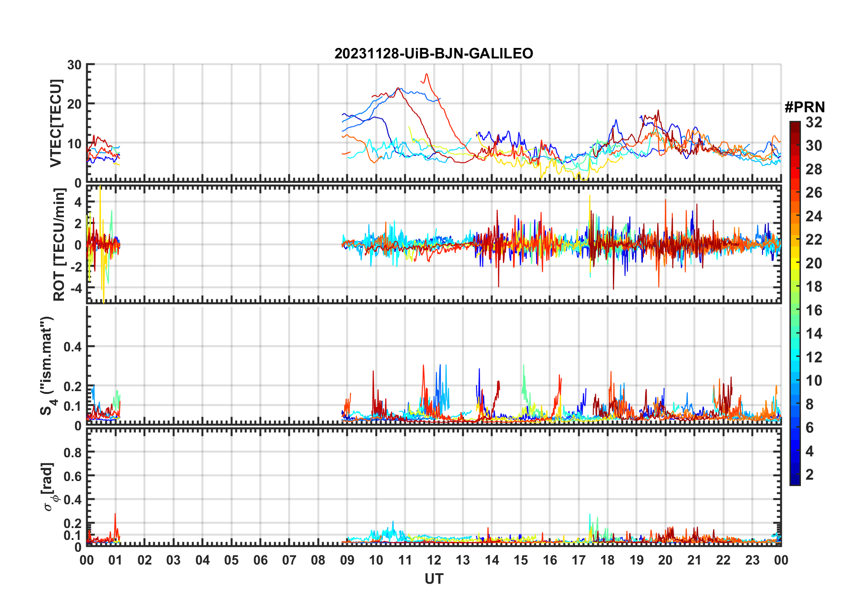Select tick label 32 on PRN colorbar
Screen dimensions: 868x607
(x=814, y=122)
